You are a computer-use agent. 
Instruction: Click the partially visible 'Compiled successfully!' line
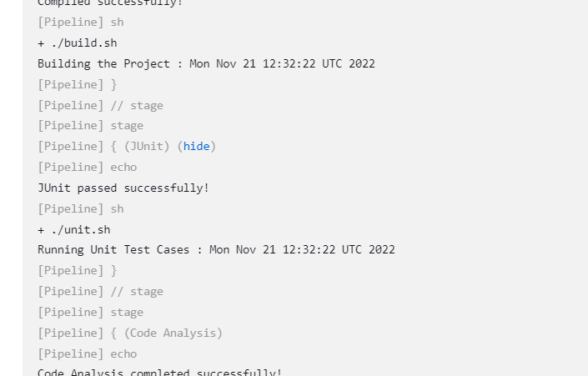[110, 3]
